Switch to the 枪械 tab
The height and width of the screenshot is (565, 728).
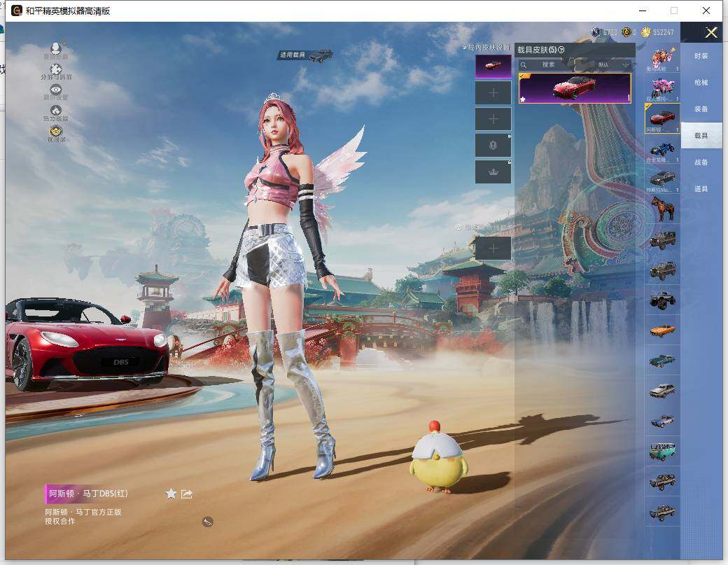701,83
